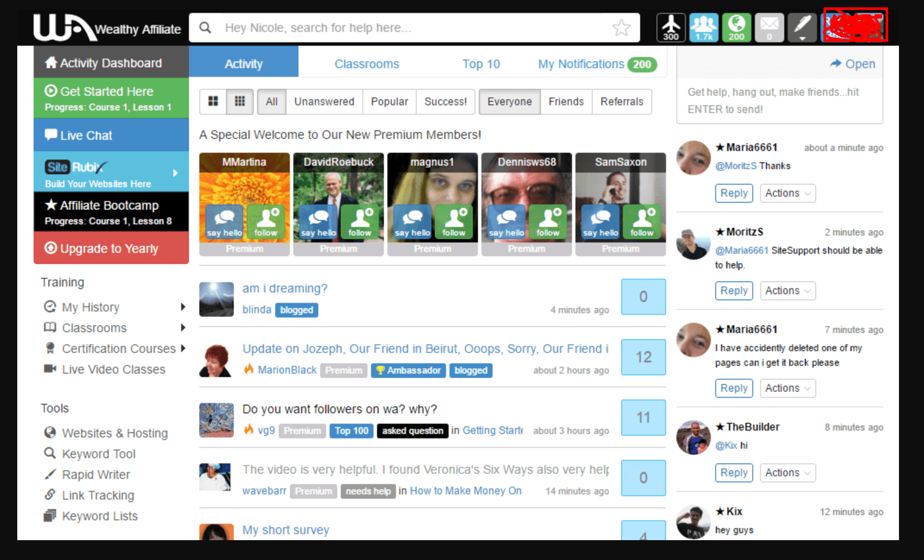The width and height of the screenshot is (924, 560).
Task: Open My Notifications tab
Action: coord(597,64)
